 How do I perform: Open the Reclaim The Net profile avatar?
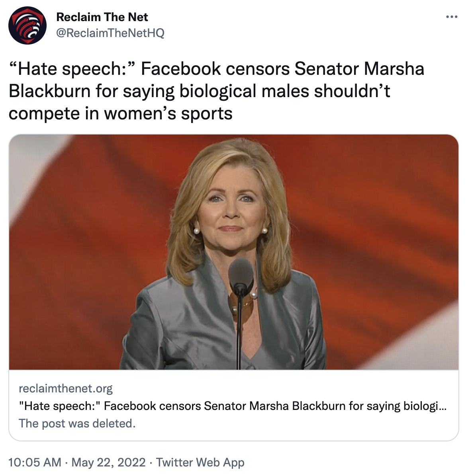coord(27,25)
